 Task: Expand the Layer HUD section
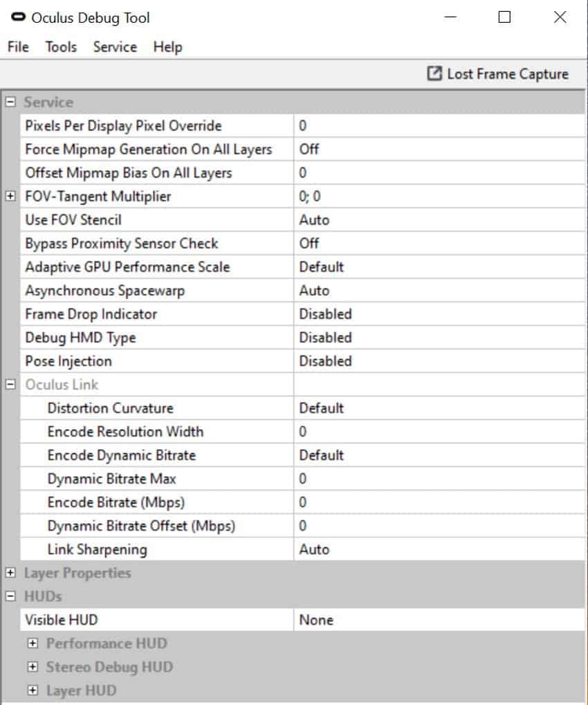(33, 690)
